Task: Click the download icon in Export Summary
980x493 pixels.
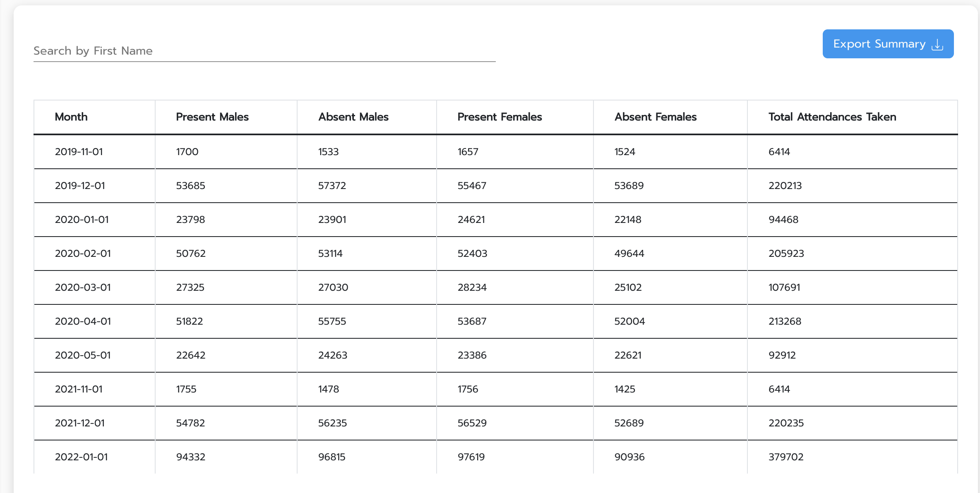Action: click(x=937, y=44)
